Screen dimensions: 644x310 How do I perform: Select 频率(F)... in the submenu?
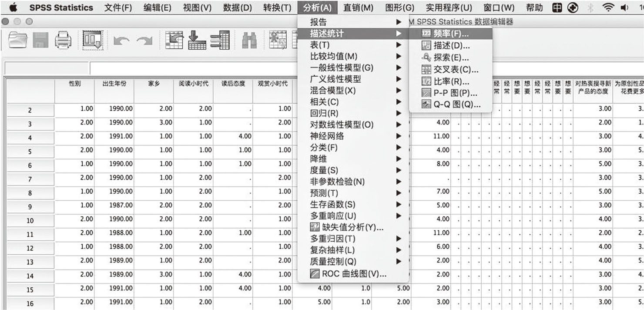[450, 33]
